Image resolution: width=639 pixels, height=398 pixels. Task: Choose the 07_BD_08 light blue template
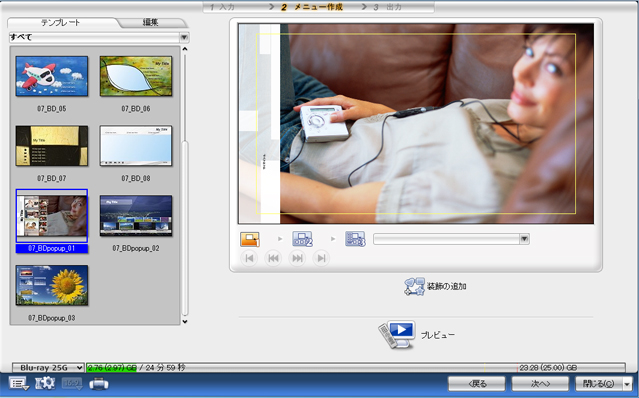pyautogui.click(x=136, y=146)
